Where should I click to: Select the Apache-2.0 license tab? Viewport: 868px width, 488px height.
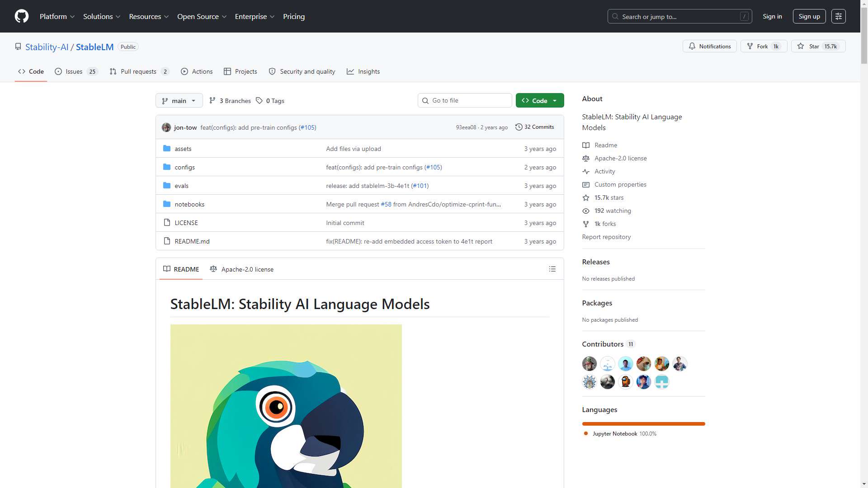[242, 269]
